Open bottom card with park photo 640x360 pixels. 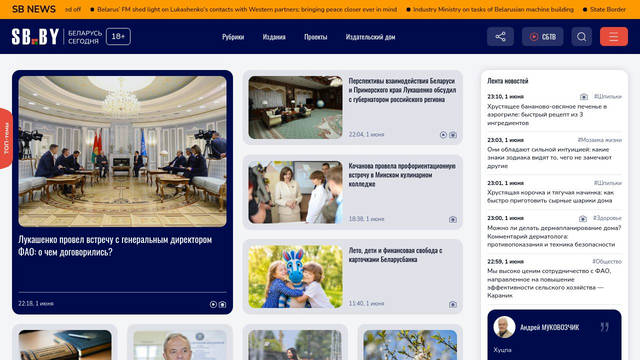click(296, 345)
